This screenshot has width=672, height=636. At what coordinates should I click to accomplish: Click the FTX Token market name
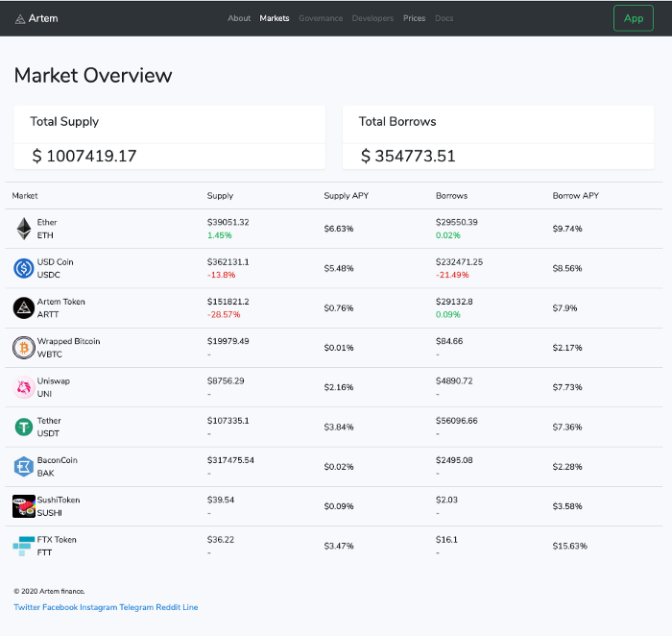(x=57, y=540)
